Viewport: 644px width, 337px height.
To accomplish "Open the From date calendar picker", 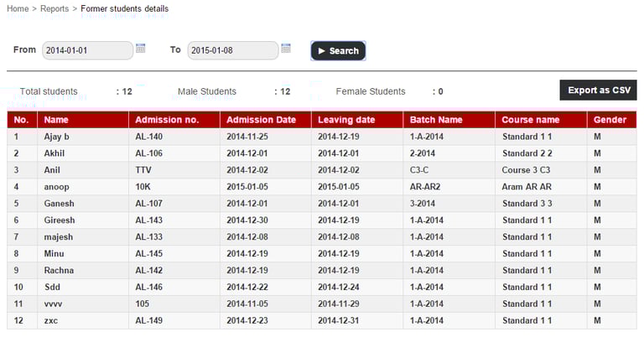I will [x=141, y=48].
